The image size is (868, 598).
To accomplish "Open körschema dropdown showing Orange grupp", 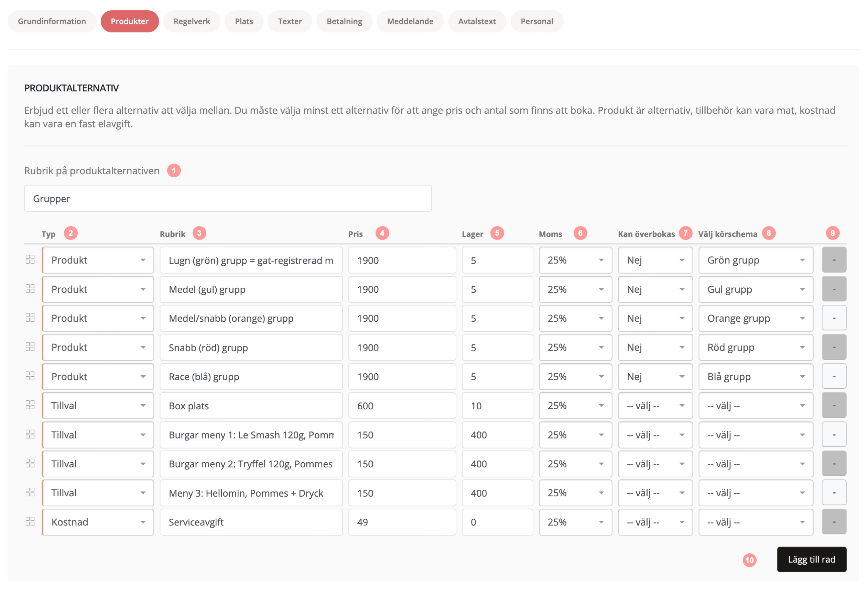I will [755, 319].
